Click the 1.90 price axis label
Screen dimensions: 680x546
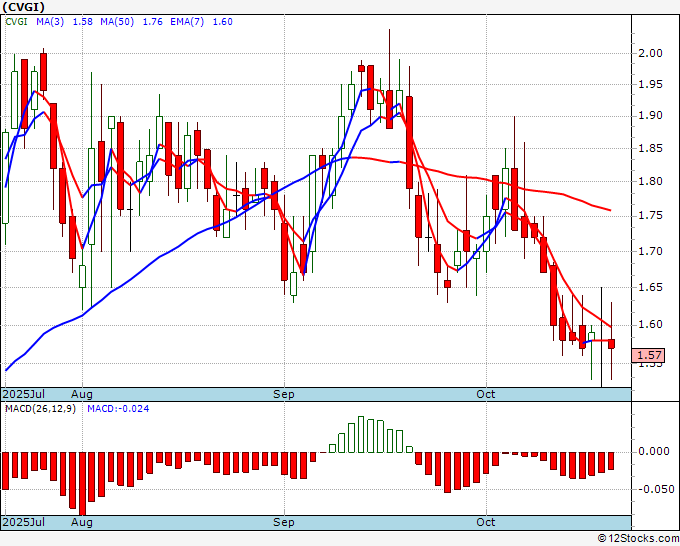[x=651, y=116]
